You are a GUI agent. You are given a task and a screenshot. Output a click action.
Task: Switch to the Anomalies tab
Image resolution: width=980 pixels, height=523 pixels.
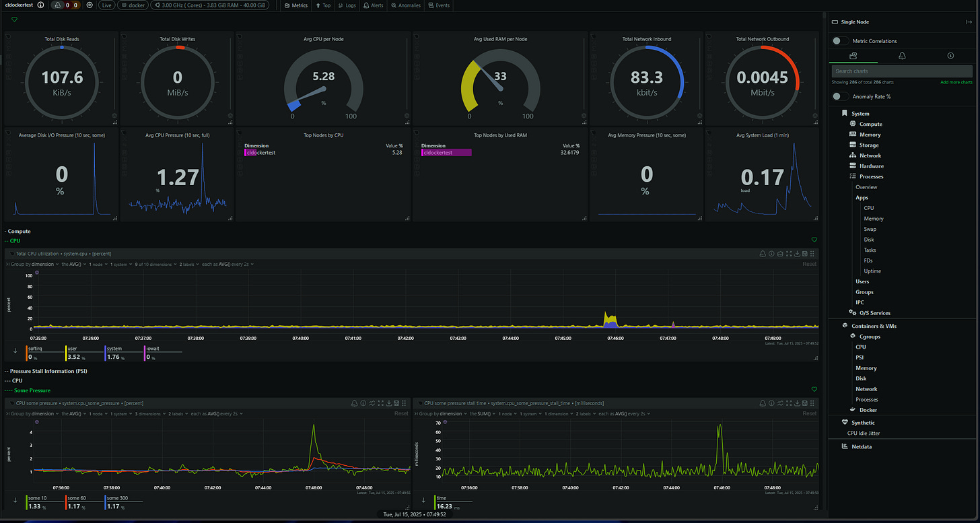click(x=406, y=5)
